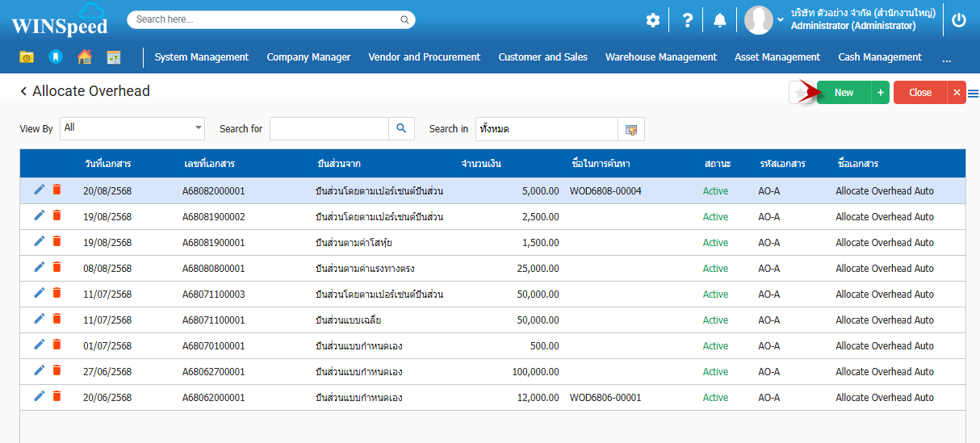Open the settings gear icon
Image resolution: width=980 pixels, height=443 pixels.
tap(652, 20)
